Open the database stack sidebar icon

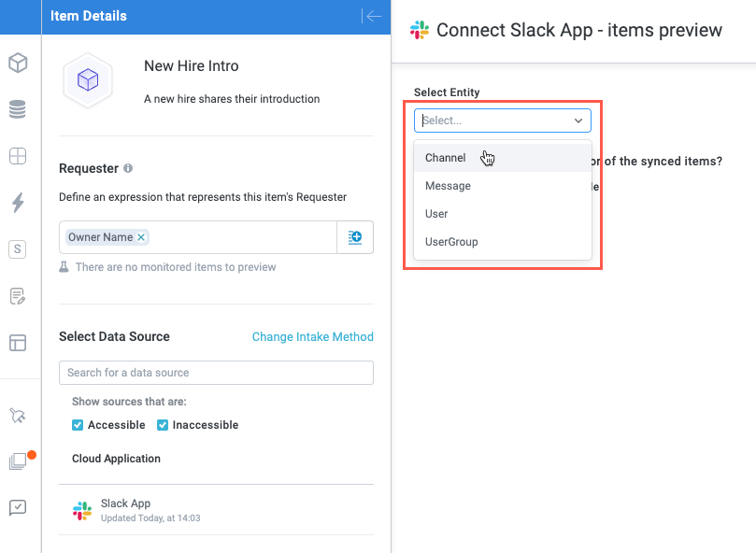(18, 110)
